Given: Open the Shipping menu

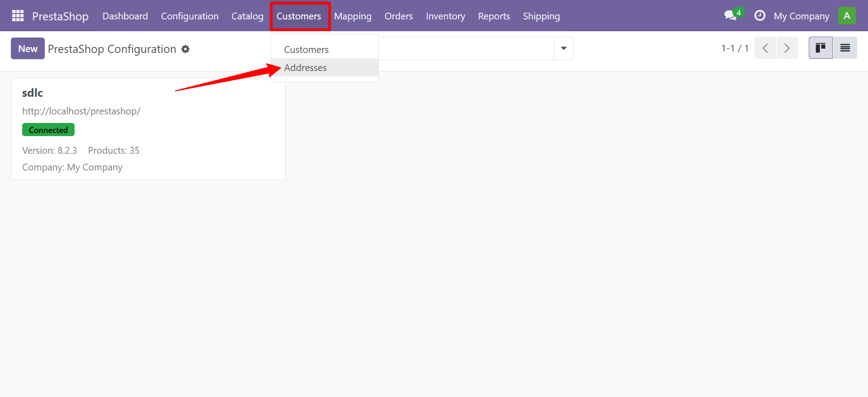Looking at the screenshot, I should point(542,16).
